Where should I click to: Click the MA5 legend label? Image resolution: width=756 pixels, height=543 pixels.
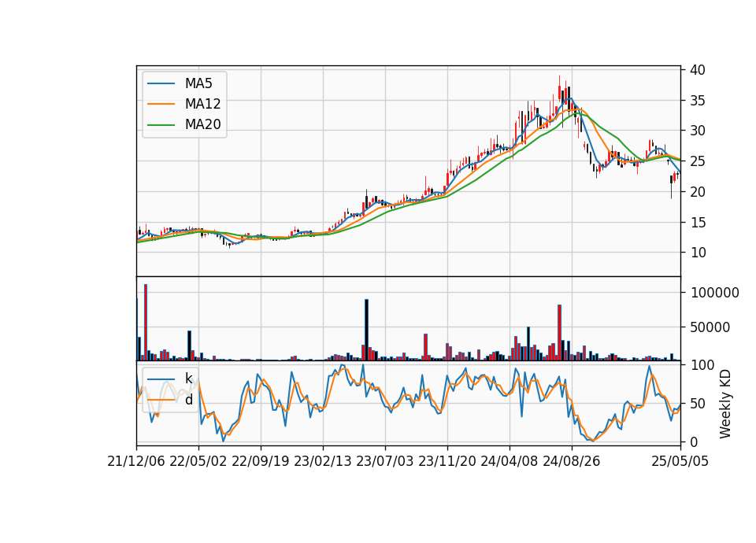pos(198,83)
